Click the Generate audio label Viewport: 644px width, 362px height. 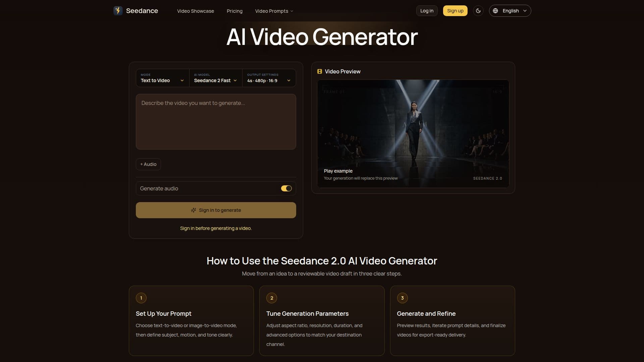[159, 188]
